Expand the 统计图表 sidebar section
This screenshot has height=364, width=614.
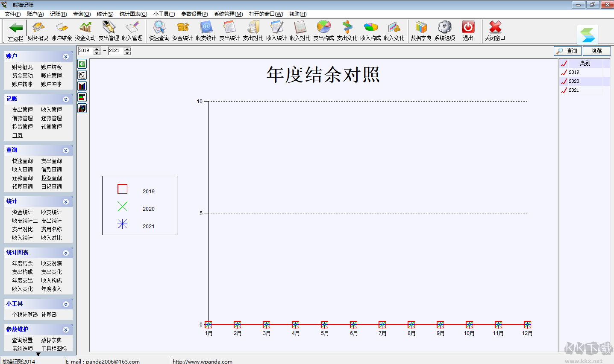point(66,252)
